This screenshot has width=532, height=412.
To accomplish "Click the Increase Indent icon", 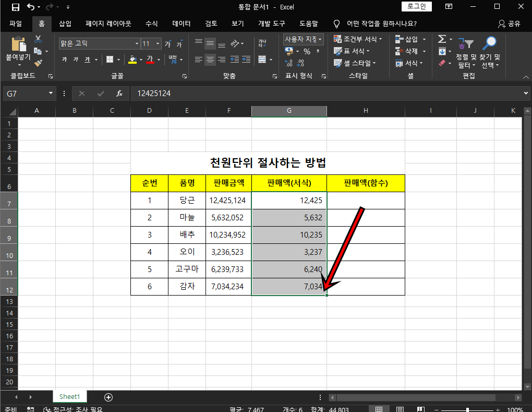I will click(x=246, y=60).
